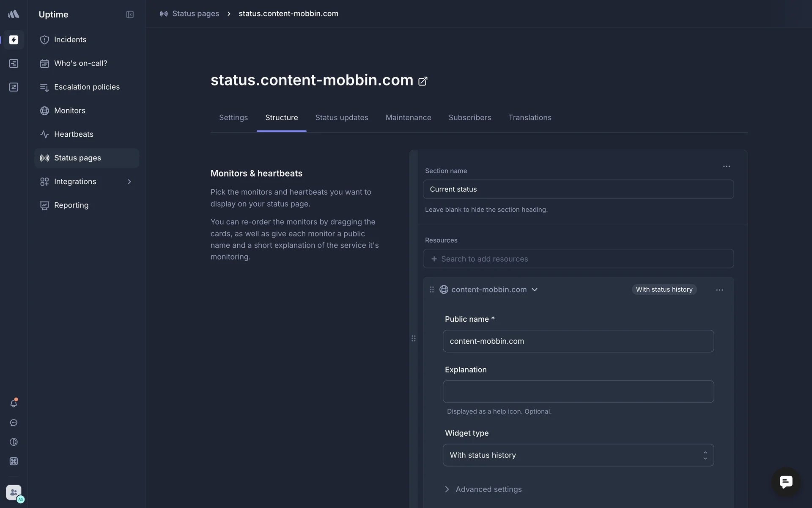Click the drag handle on the content-mobbin.com card
812x508 pixels.
tap(432, 290)
